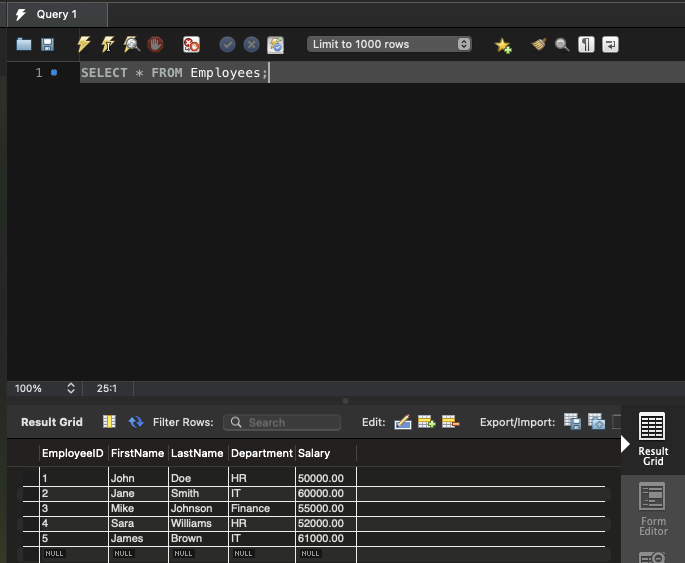Refresh the result grid data

pos(136,422)
